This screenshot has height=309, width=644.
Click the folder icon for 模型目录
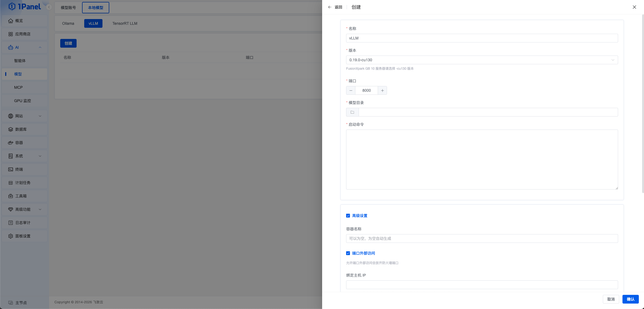(x=352, y=112)
